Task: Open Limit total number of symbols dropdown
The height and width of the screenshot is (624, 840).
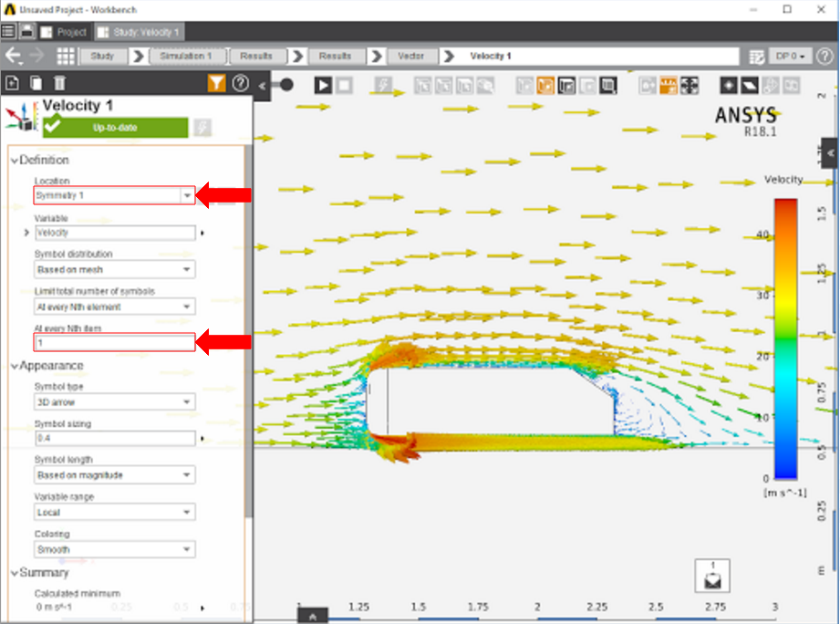Action: point(115,307)
